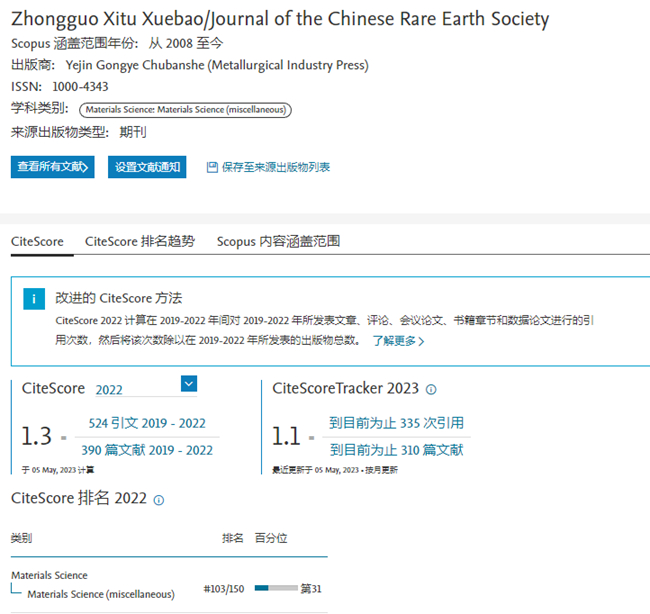Click the Materials Science (miscellaneous) subject tag

[186, 109]
